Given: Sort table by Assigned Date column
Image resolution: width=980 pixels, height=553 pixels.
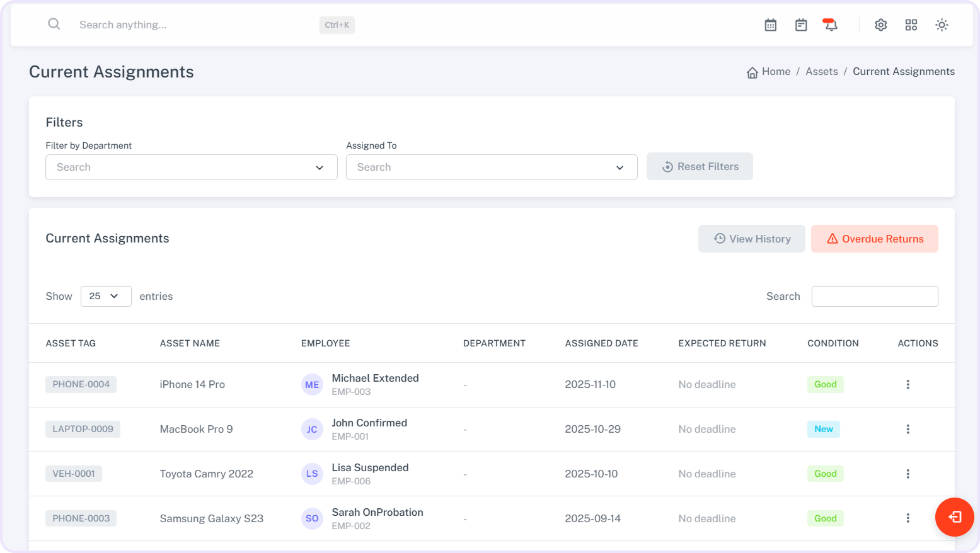Looking at the screenshot, I should pos(601,343).
